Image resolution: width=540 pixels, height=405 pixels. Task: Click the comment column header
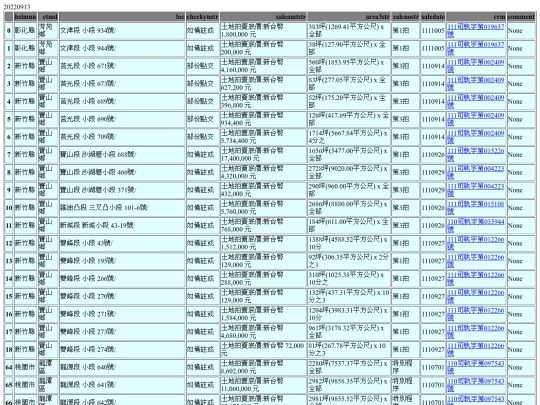click(521, 17)
